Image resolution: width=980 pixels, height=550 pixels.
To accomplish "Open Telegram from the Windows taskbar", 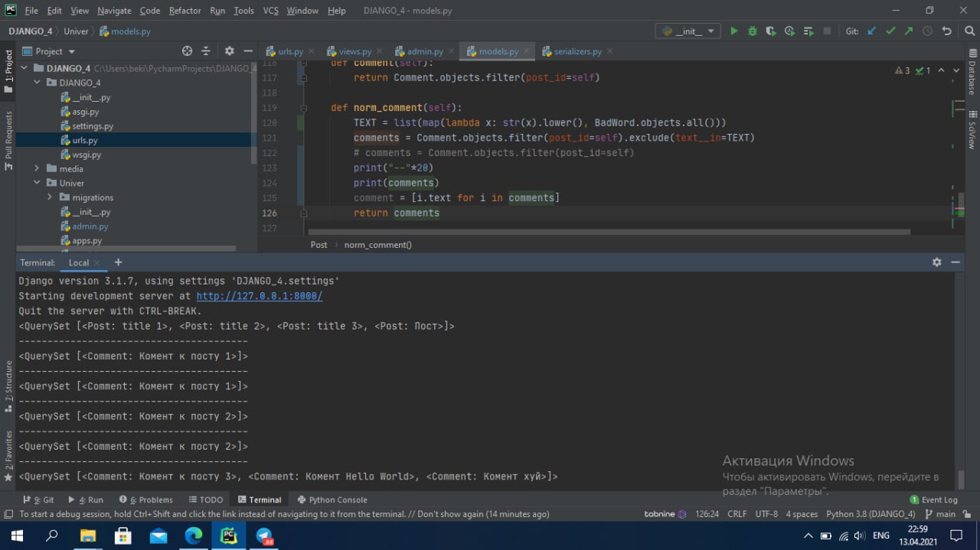I will [264, 535].
